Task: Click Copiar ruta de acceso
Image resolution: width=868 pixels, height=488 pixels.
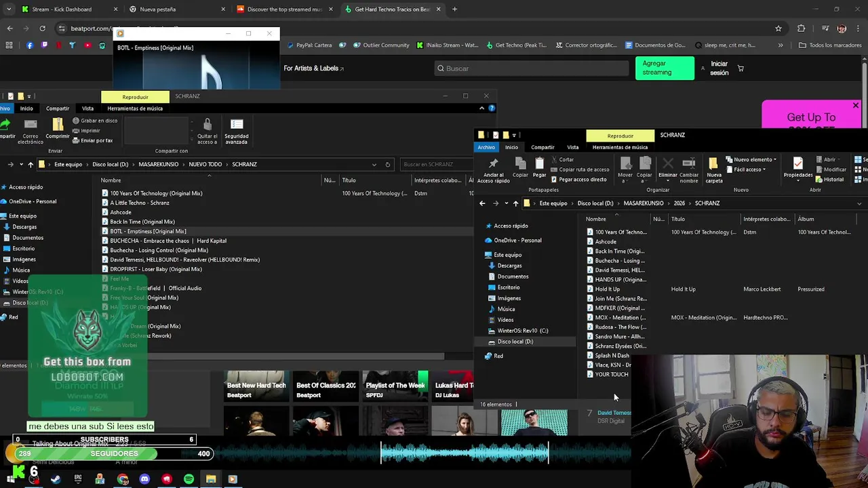Action: pyautogui.click(x=580, y=169)
